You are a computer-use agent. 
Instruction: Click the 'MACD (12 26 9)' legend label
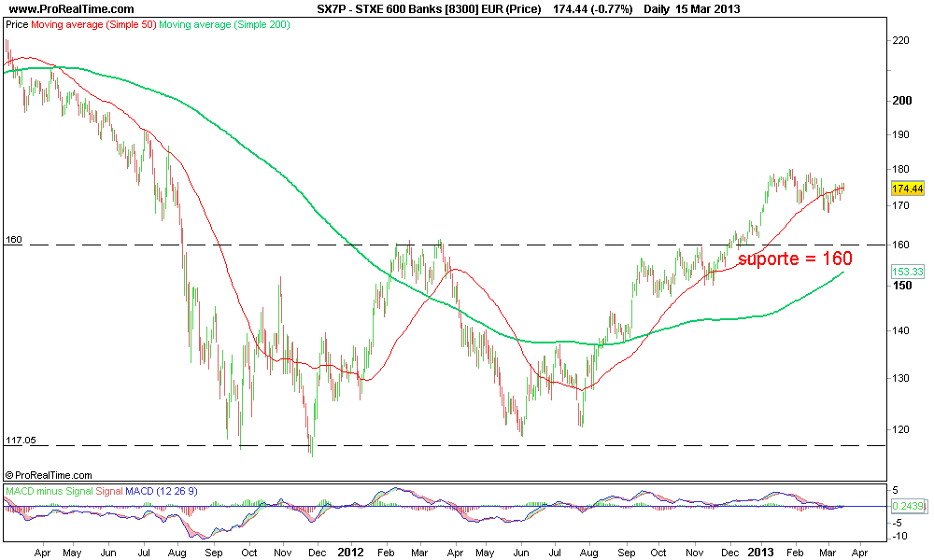[x=162, y=491]
